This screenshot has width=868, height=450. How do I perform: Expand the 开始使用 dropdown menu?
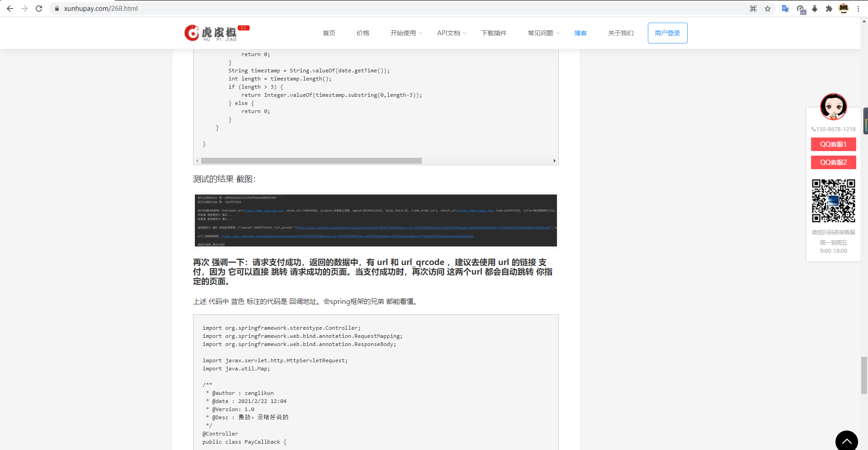coord(406,33)
